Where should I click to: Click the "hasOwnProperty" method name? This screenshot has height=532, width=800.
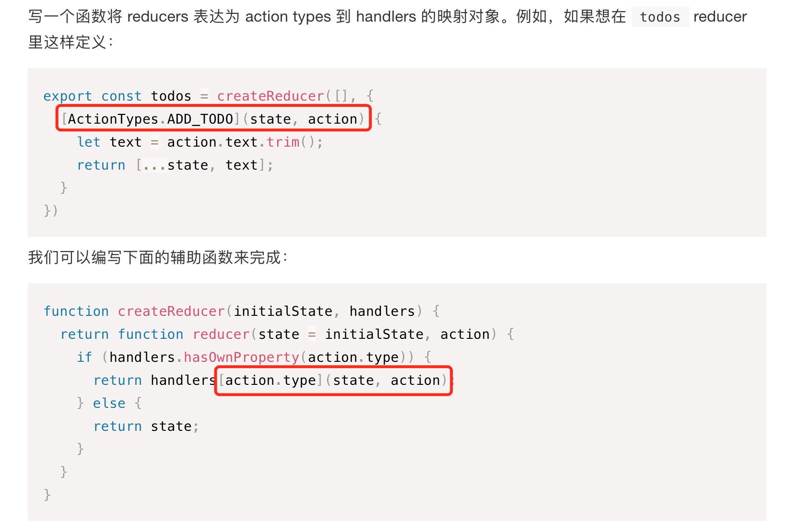tap(241, 358)
